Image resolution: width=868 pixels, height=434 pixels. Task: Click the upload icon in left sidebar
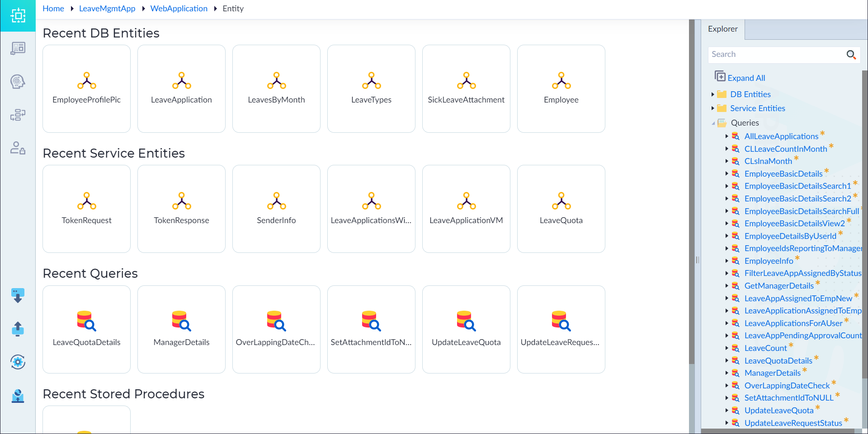(x=18, y=329)
